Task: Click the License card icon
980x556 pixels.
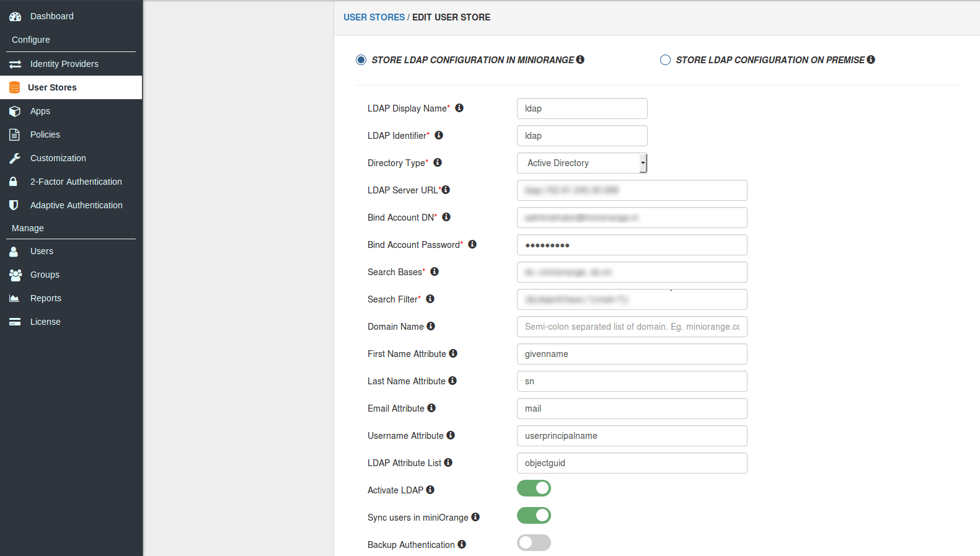Action: 15,322
